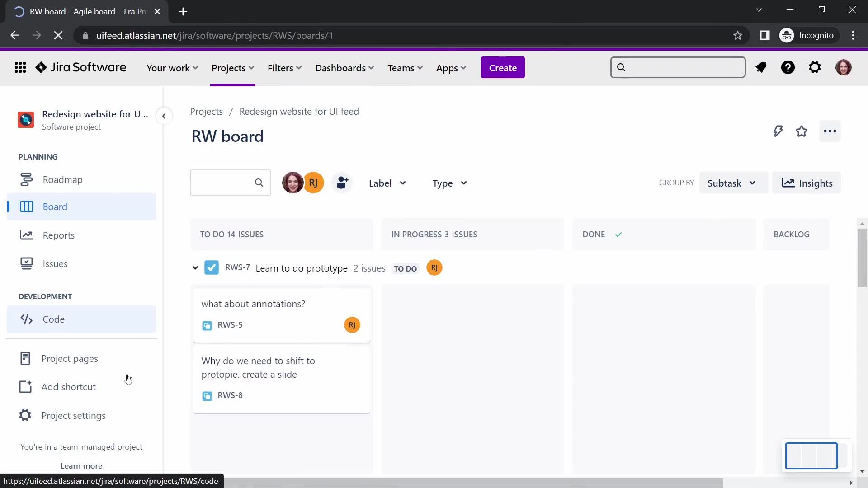Viewport: 868px width, 488px height.
Task: Expand the Type filter dropdown
Action: point(448,183)
